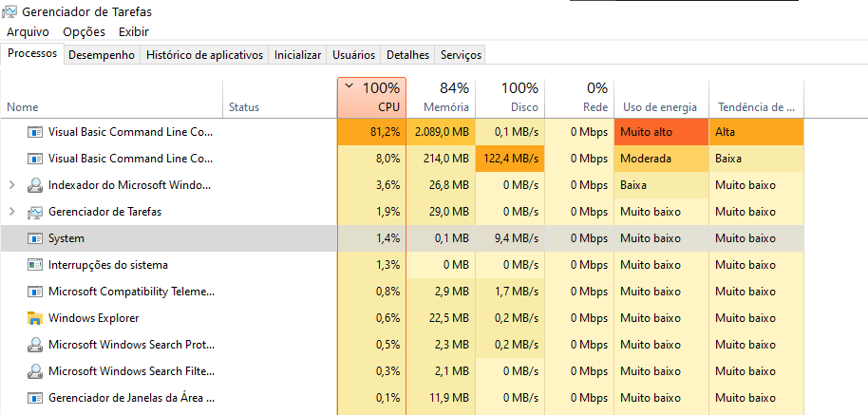
Task: Sort by the Tendência de column header
Action: click(756, 99)
